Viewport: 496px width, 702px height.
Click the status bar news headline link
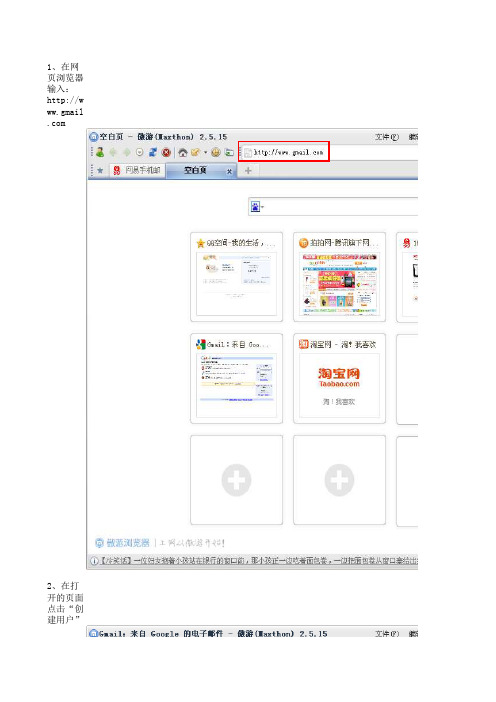click(259, 561)
